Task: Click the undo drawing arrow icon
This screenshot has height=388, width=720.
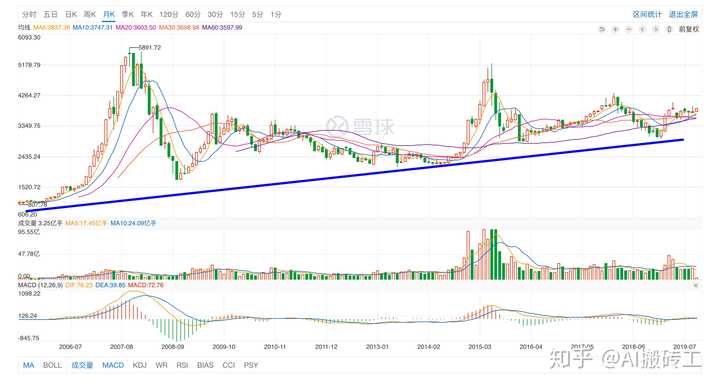Action: pos(602,29)
